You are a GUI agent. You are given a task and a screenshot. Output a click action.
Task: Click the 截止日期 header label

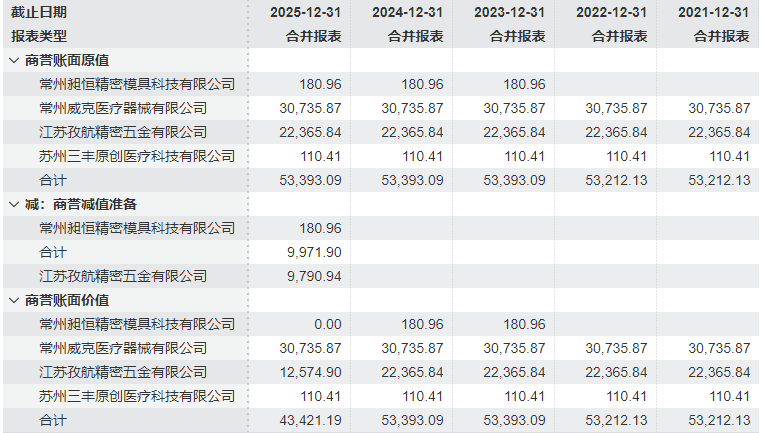39,12
